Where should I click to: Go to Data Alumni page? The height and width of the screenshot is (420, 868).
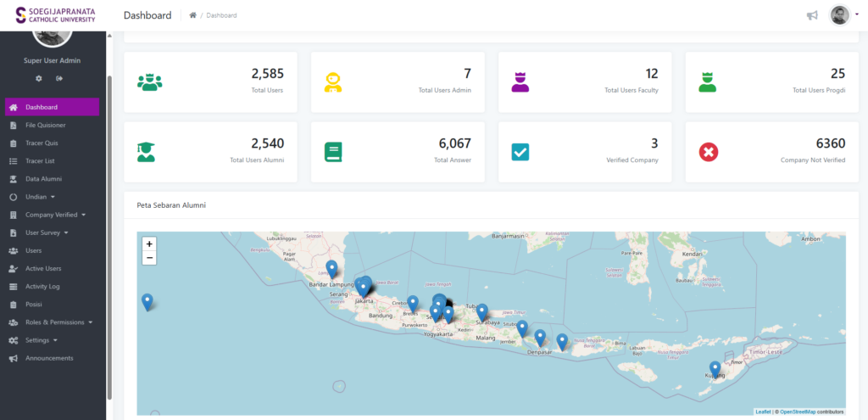[43, 179]
